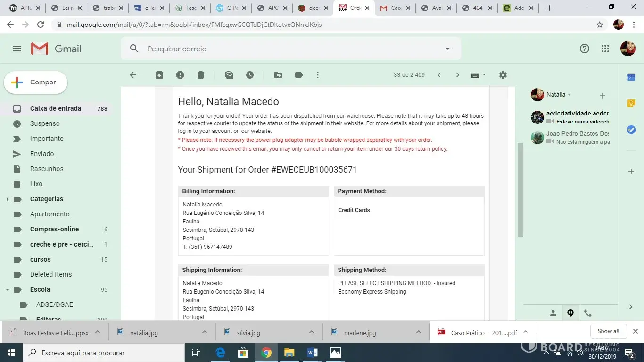Open input tools keyboard dropdown
This screenshot has width=644, height=362.
pyautogui.click(x=479, y=75)
